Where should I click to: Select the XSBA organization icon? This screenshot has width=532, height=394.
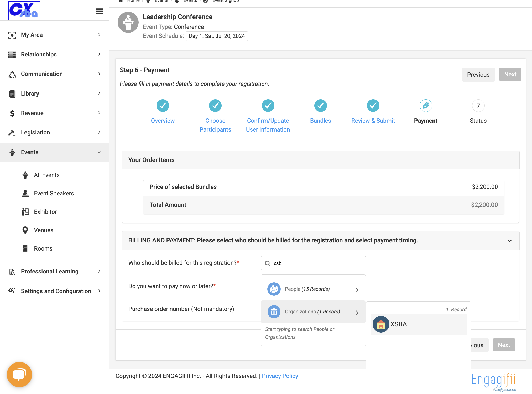(381, 324)
